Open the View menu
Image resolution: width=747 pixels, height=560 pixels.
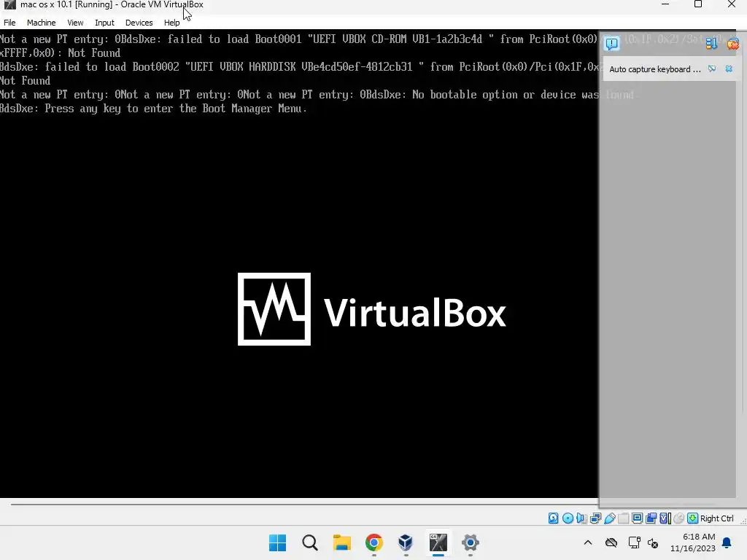pyautogui.click(x=75, y=23)
